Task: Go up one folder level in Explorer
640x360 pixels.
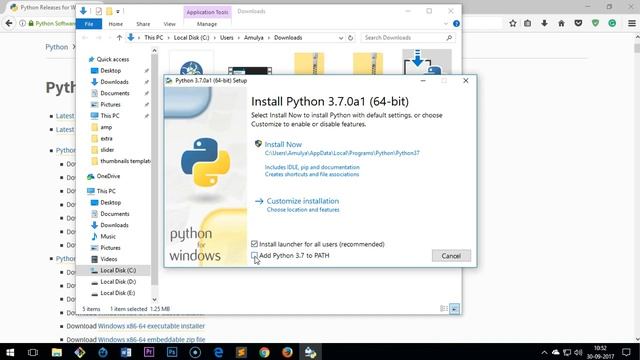Action: (x=119, y=38)
